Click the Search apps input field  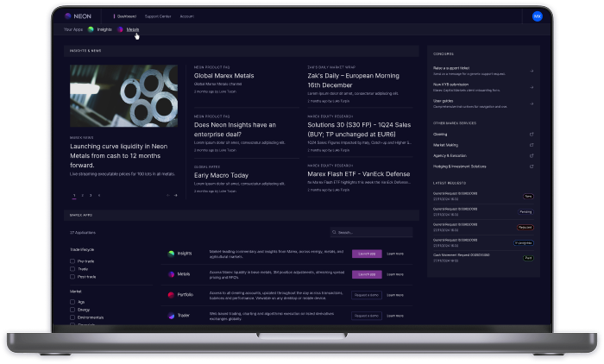coord(373,232)
